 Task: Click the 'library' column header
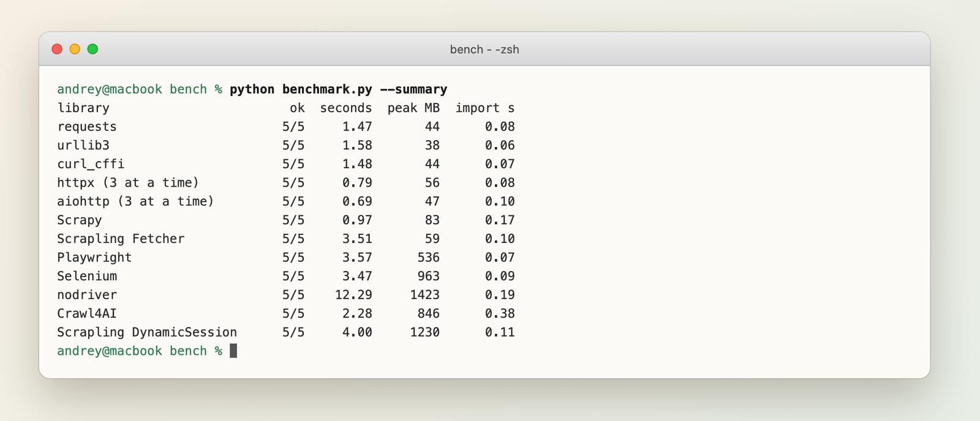pos(83,108)
